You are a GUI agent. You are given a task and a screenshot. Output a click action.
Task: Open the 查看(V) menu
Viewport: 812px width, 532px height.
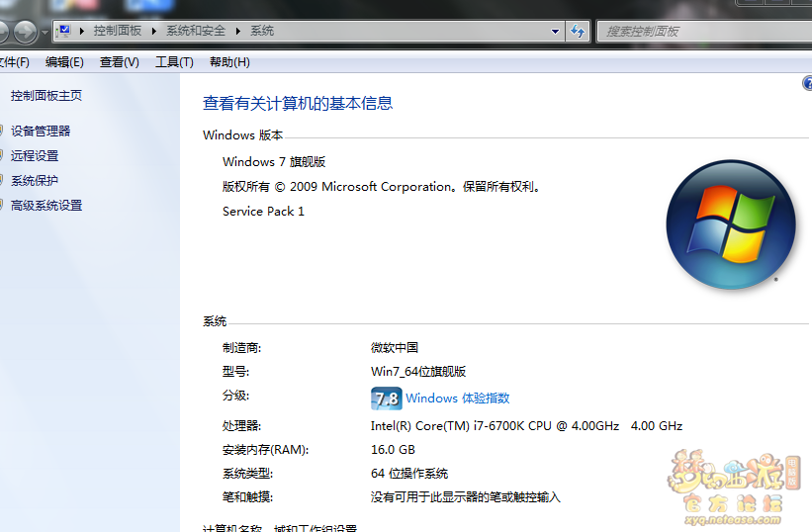pos(119,62)
